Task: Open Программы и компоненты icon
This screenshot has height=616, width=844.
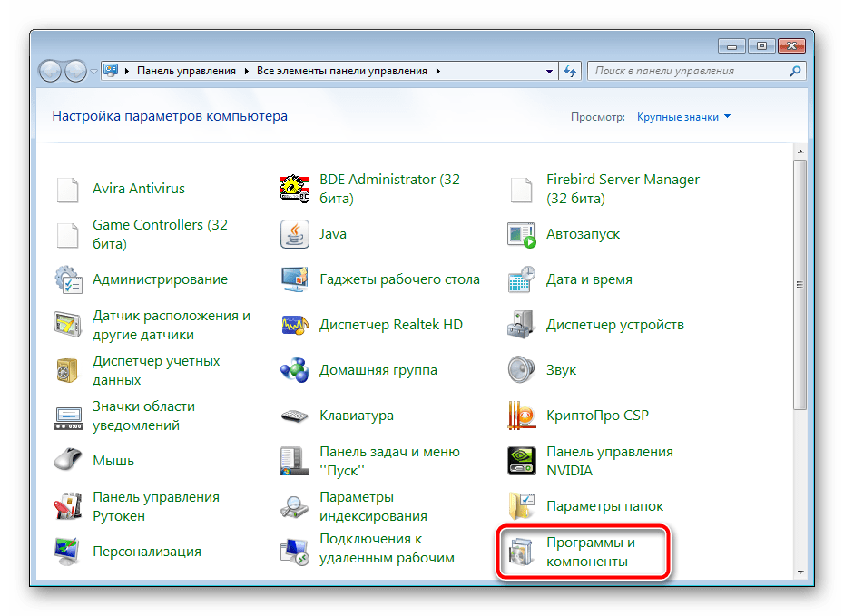Action: [521, 552]
